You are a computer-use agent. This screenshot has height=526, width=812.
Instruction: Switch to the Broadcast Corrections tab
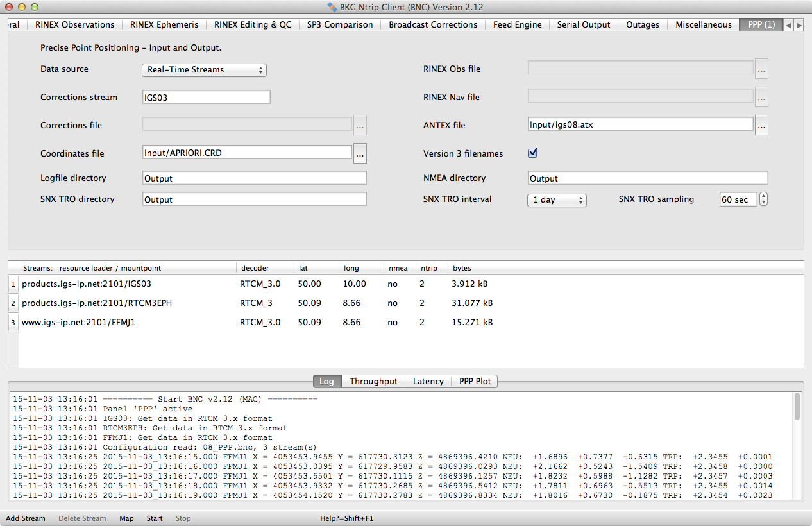point(433,24)
